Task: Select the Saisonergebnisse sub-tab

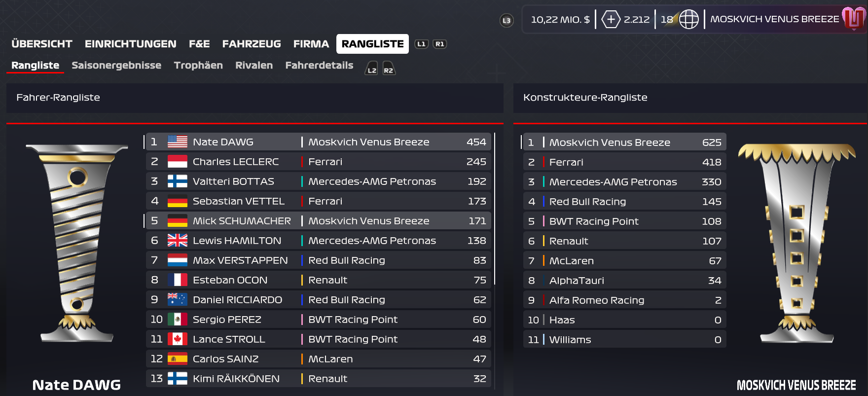Action: [x=116, y=65]
